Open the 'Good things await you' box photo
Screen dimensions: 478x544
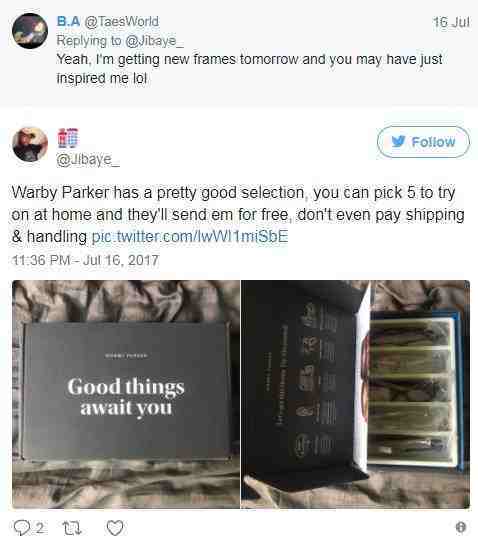pos(126,394)
